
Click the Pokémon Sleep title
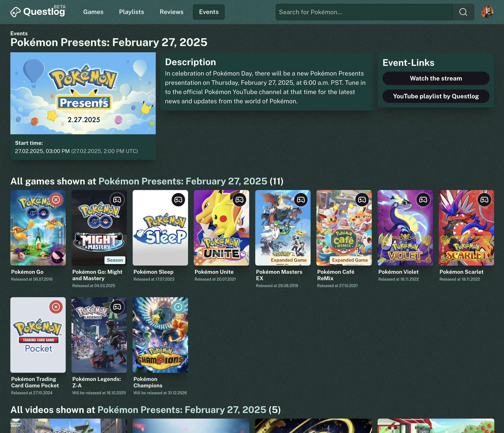point(154,272)
